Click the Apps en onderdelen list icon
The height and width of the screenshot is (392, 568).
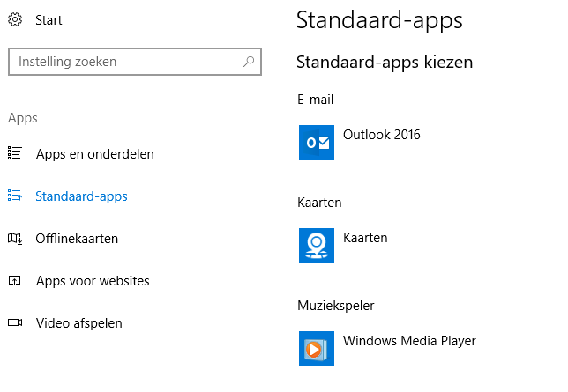pyautogui.click(x=14, y=153)
